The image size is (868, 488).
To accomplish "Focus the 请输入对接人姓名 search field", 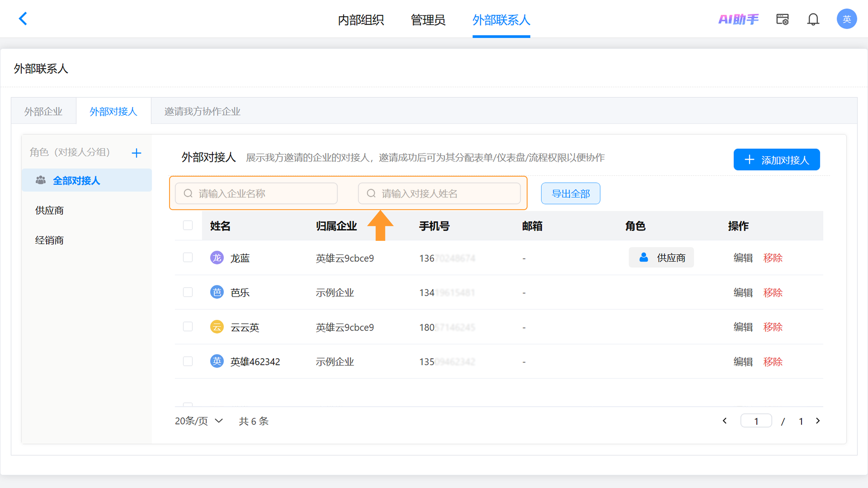I will point(439,194).
